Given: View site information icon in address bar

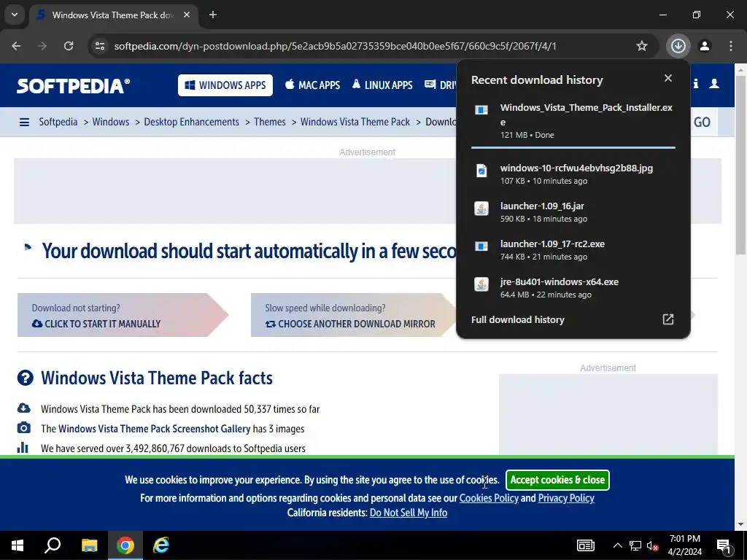Looking at the screenshot, I should tap(99, 46).
